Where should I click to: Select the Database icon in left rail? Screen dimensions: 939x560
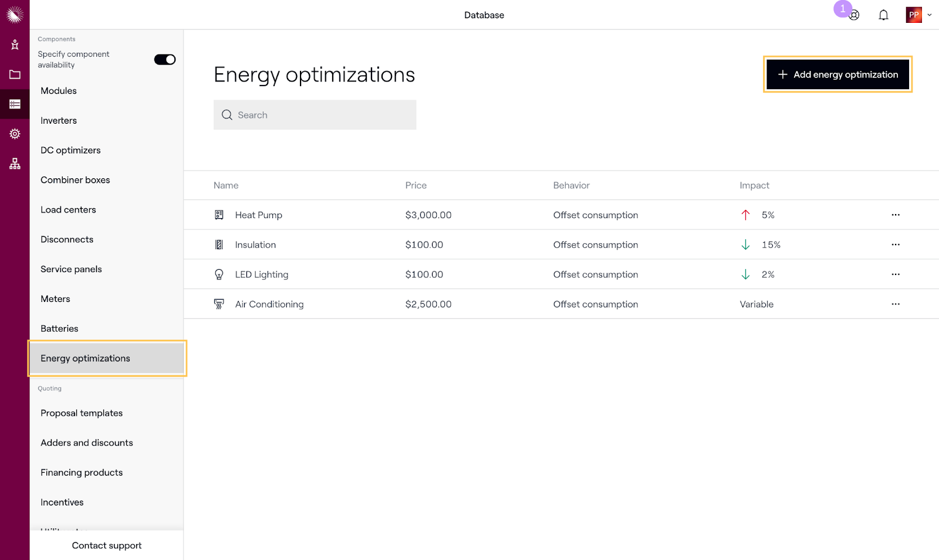click(15, 104)
